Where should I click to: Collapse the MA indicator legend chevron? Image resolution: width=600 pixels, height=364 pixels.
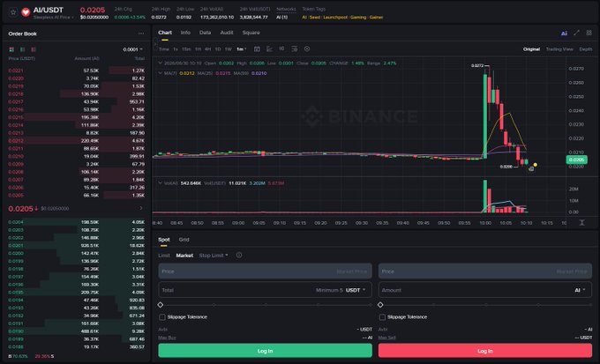coord(161,73)
